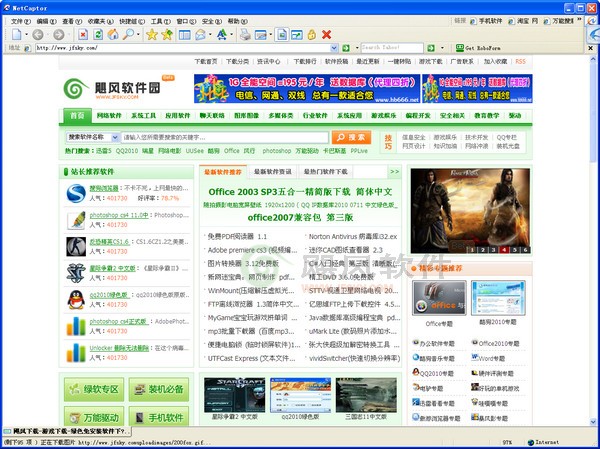Open the 收藏夹 menu
600x449 pixels.
click(x=100, y=21)
